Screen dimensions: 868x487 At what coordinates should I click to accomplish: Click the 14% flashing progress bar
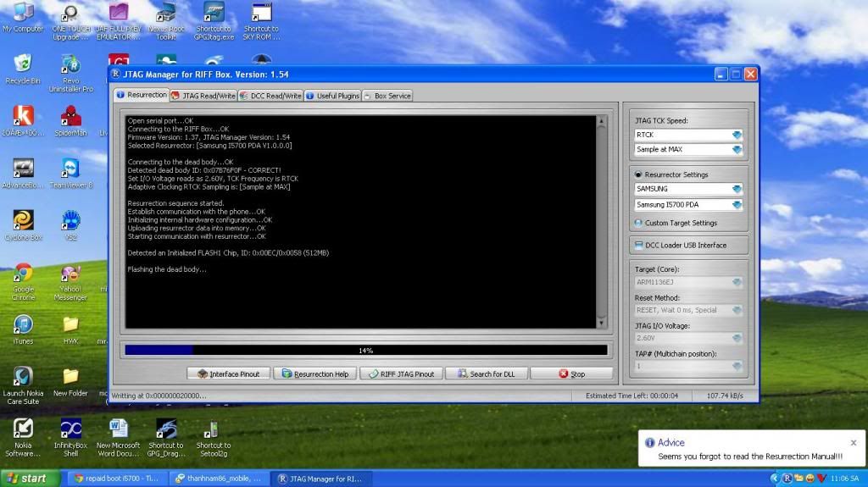tap(366, 351)
